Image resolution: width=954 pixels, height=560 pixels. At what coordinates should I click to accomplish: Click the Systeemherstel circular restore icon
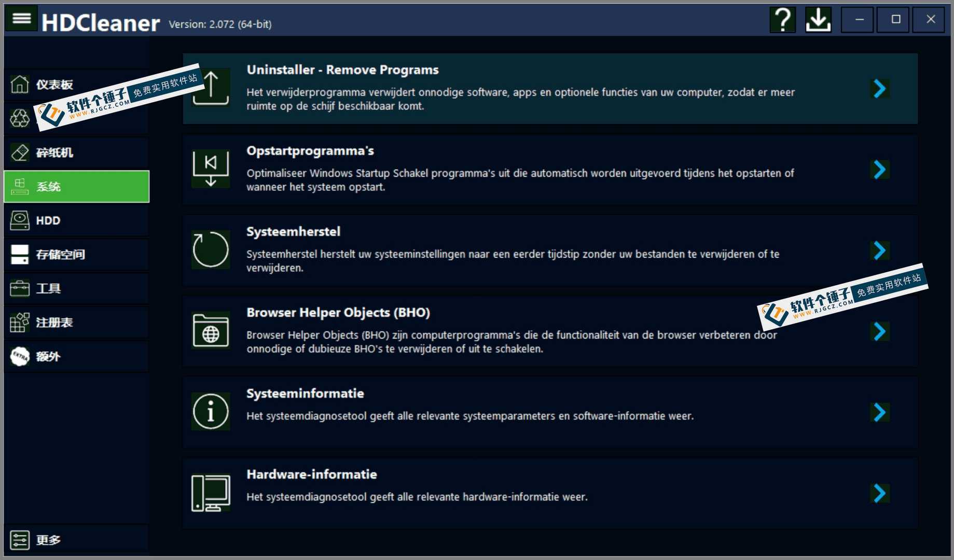tap(211, 250)
